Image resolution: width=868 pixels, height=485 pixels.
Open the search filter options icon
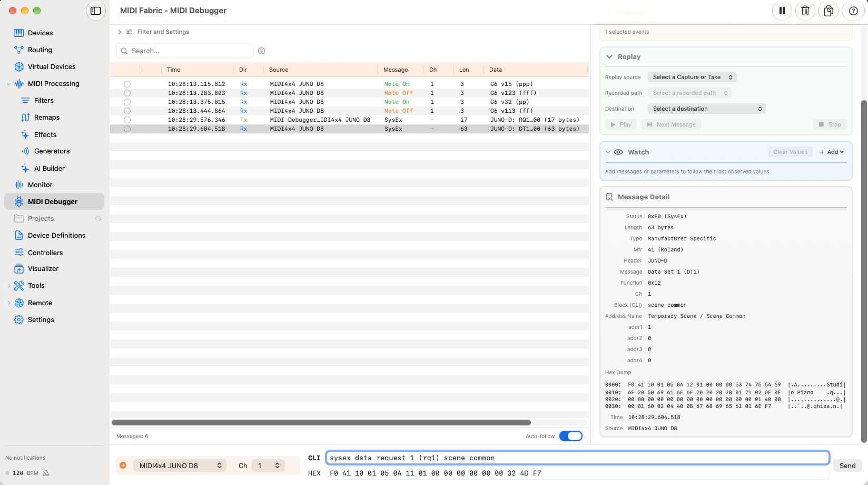pyautogui.click(x=262, y=51)
